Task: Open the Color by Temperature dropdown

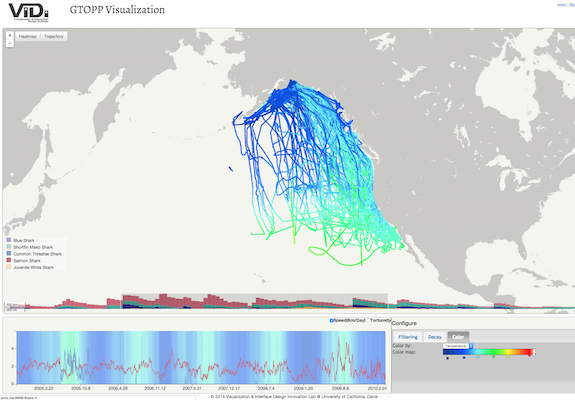Action: click(458, 346)
